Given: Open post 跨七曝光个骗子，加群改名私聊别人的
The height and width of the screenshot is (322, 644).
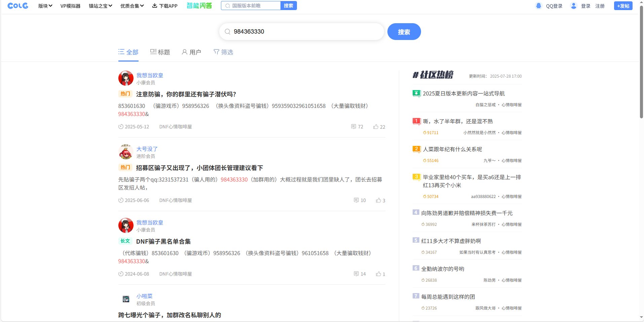Looking at the screenshot, I should (x=169, y=315).
